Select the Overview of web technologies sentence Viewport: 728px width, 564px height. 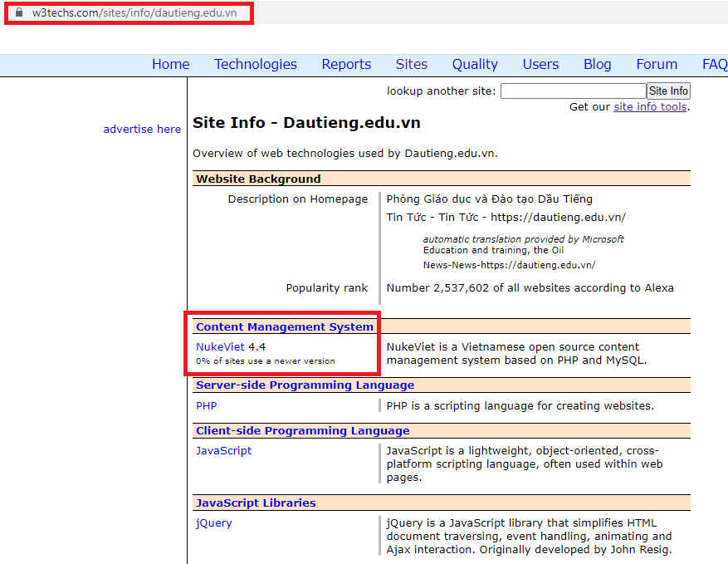345,154
